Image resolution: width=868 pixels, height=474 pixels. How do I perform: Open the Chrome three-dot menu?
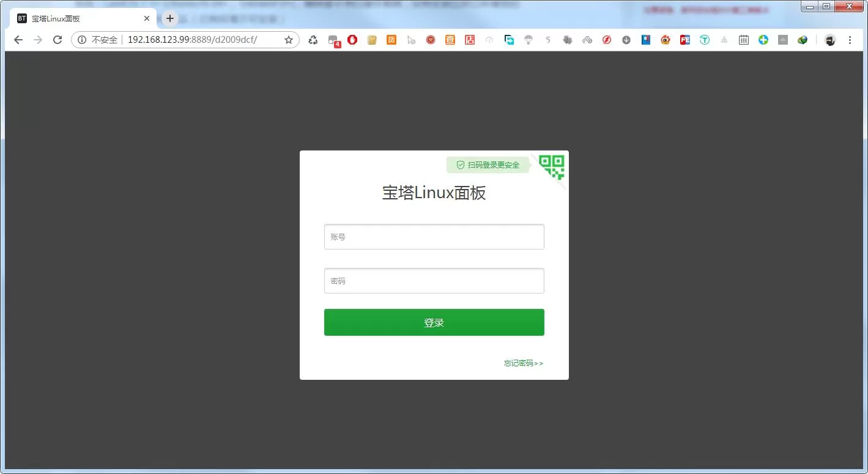[850, 40]
